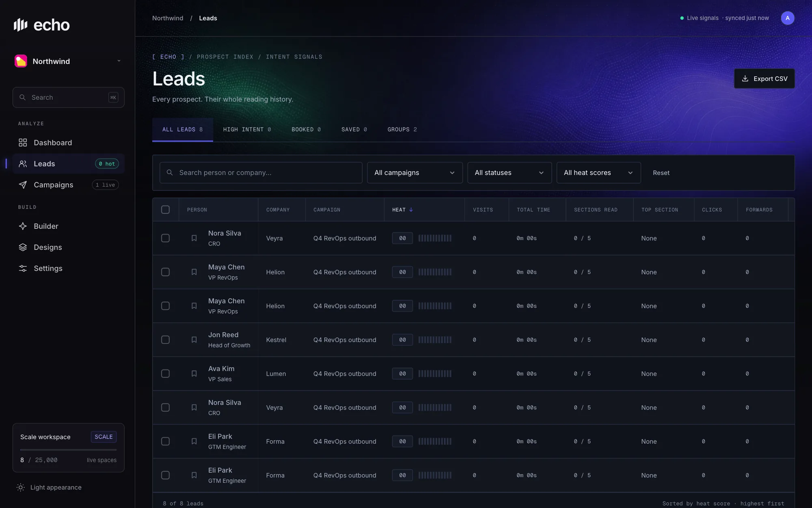Click the Light appearance sun icon

[21, 487]
